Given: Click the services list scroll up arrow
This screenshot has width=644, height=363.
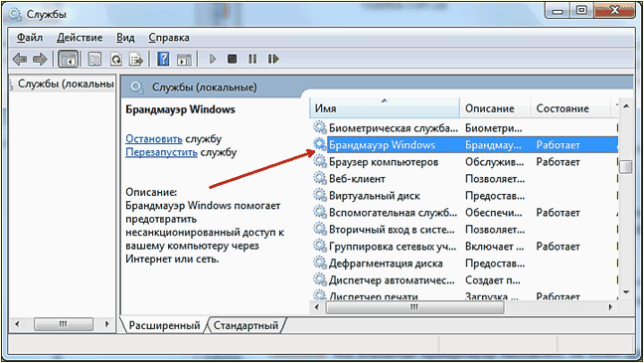Looking at the screenshot, I should click(626, 106).
